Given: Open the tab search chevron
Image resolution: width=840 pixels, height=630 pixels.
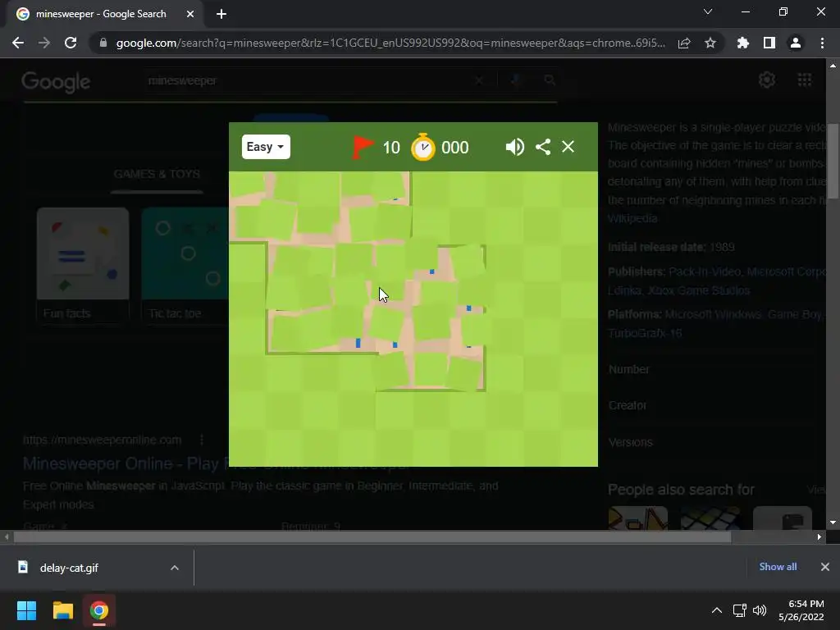Looking at the screenshot, I should tap(708, 11).
